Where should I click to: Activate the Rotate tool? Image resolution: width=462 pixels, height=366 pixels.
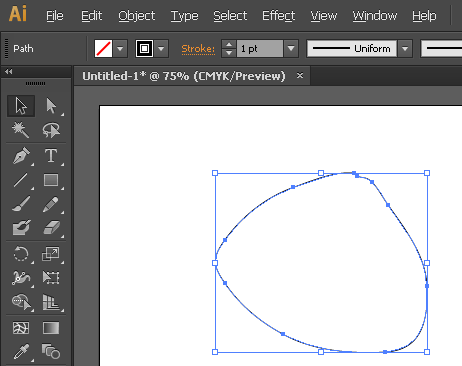(x=21, y=254)
